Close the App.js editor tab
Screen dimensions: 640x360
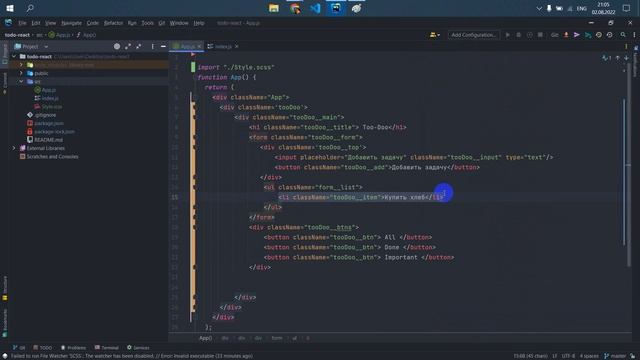[x=199, y=47]
